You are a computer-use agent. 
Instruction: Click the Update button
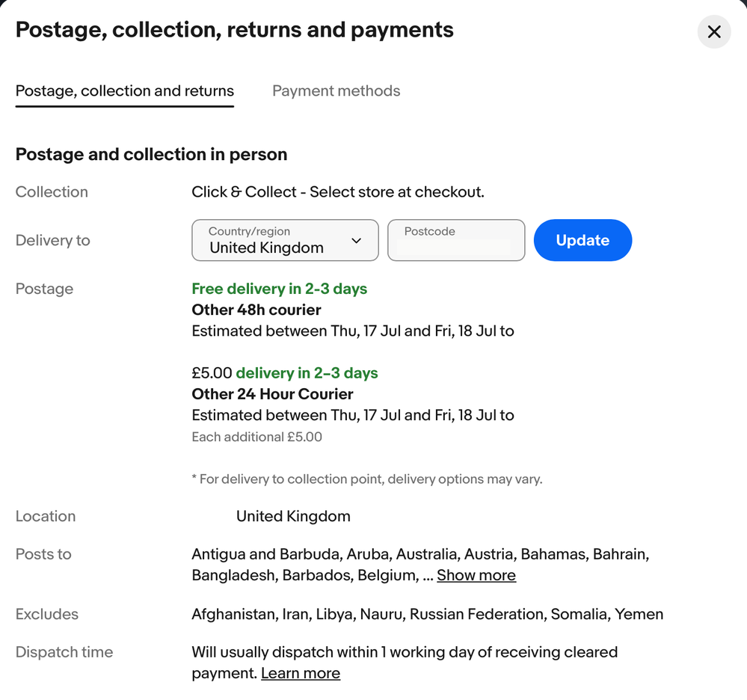pos(582,240)
